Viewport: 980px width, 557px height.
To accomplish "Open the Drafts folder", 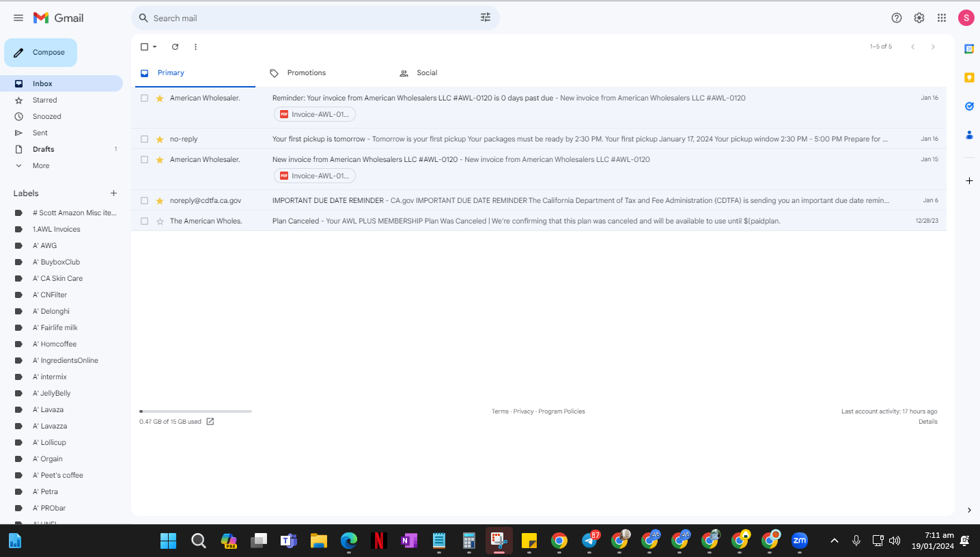I will coord(61,149).
